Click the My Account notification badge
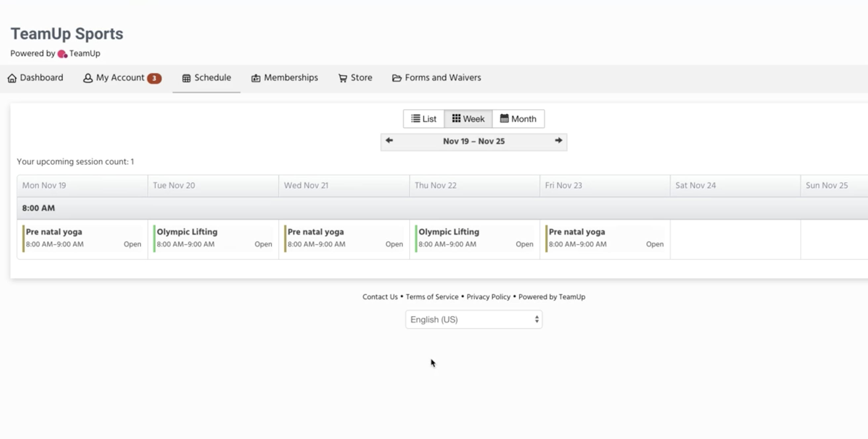Image resolution: width=868 pixels, height=439 pixels. click(x=154, y=78)
